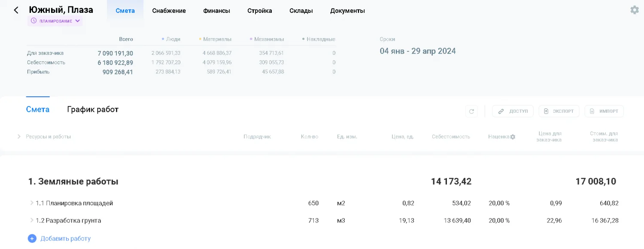
Task: Expand all via Ресурсы и работы chevron
Action: tap(19, 137)
